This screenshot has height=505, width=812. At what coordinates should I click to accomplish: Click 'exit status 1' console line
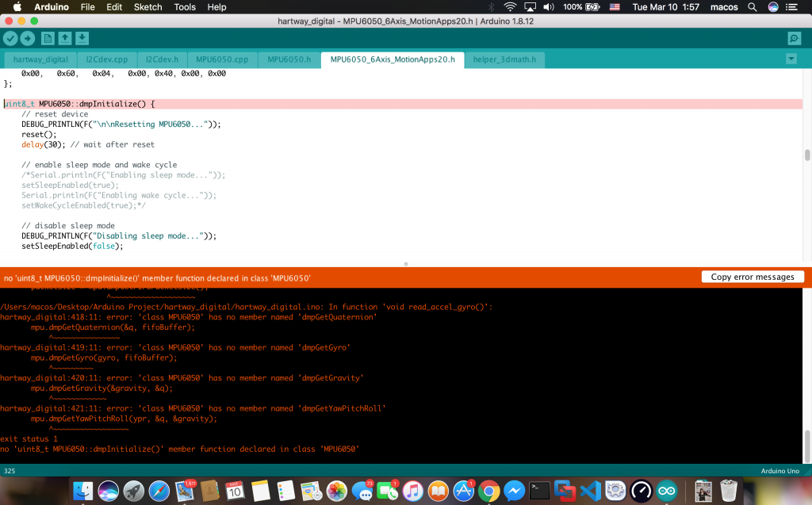(x=29, y=438)
